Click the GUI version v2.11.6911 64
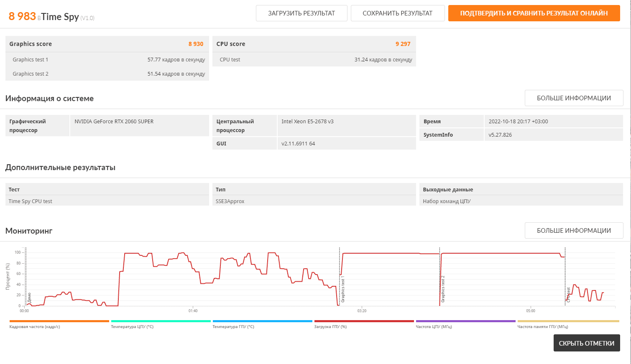This screenshot has width=631, height=364. coord(298,144)
